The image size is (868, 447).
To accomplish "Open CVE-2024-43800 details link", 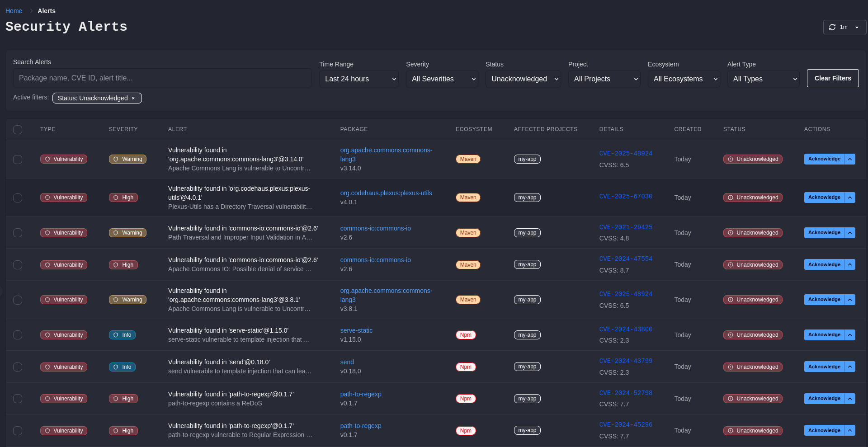I will pyautogui.click(x=626, y=329).
